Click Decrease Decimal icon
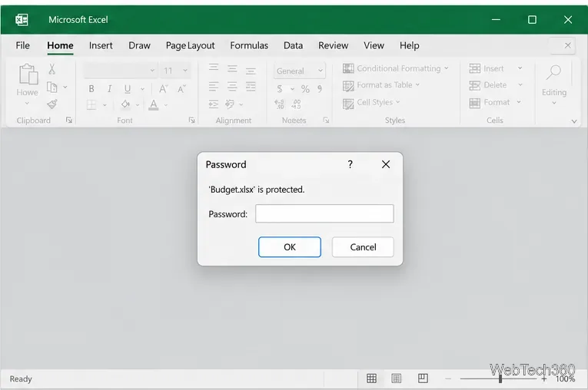The image size is (588, 390). click(x=296, y=104)
